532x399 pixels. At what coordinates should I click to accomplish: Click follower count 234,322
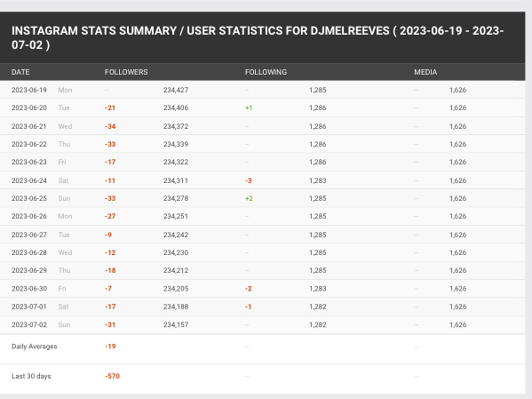[176, 162]
